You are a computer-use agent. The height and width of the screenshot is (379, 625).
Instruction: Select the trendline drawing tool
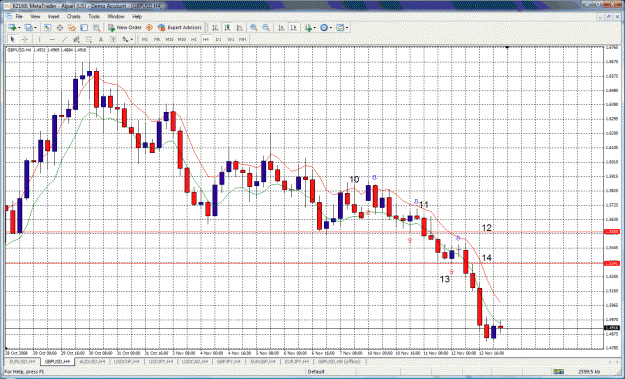(x=64, y=39)
